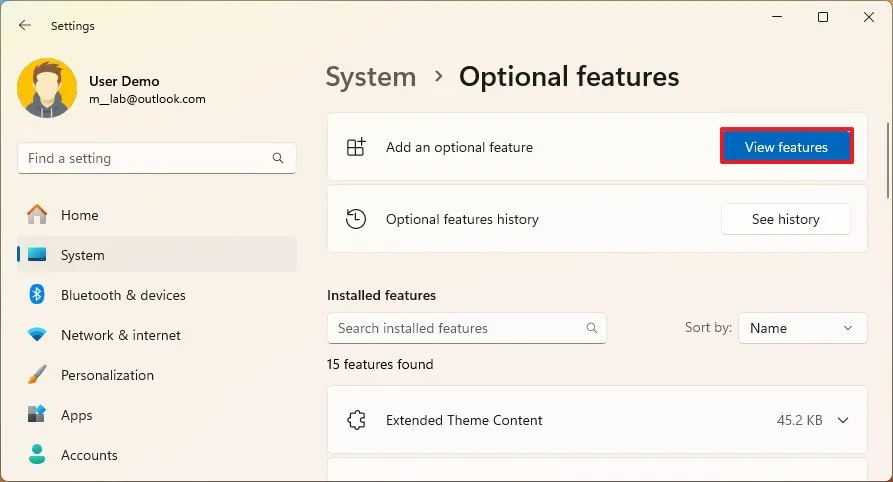Click the Home house icon in sidebar

37,215
